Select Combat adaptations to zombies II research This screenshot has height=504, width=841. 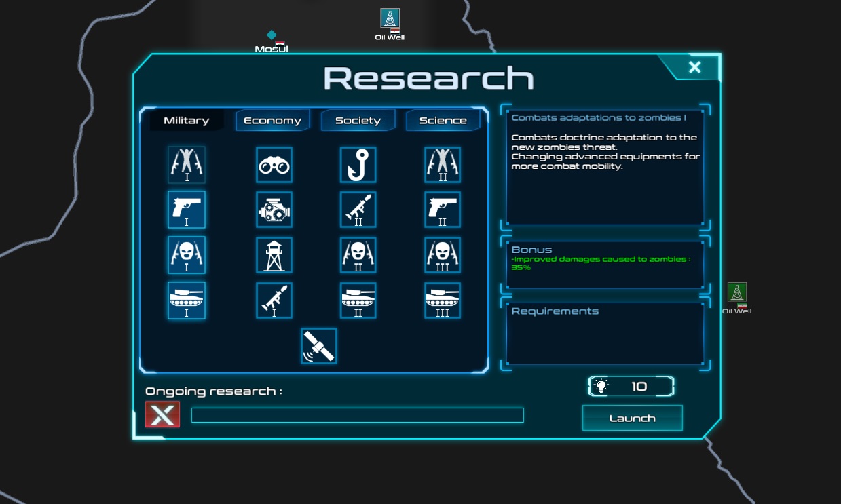click(x=443, y=165)
